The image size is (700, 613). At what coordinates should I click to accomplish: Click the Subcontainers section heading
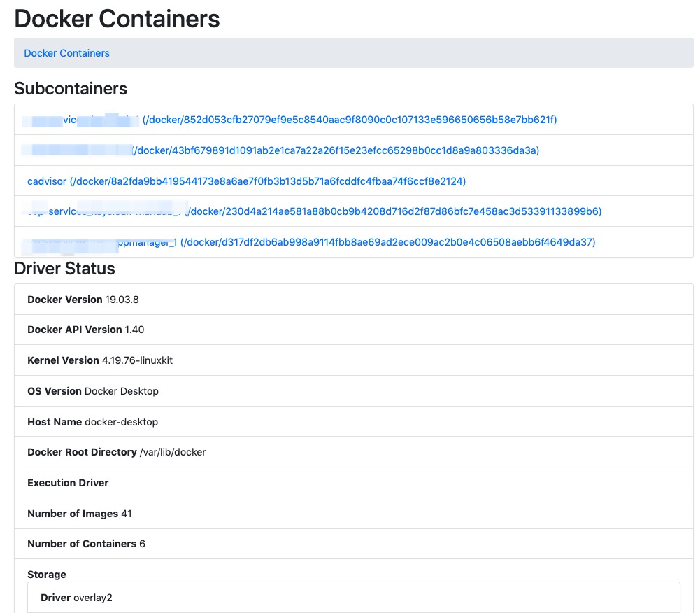(71, 89)
